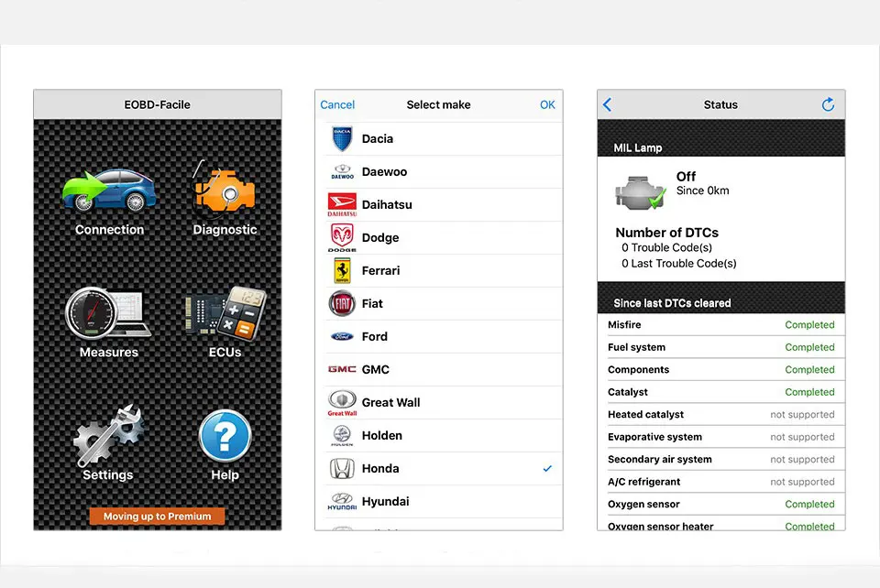Click the GMC logo icon
Image resolution: width=880 pixels, height=588 pixels.
pos(342,369)
